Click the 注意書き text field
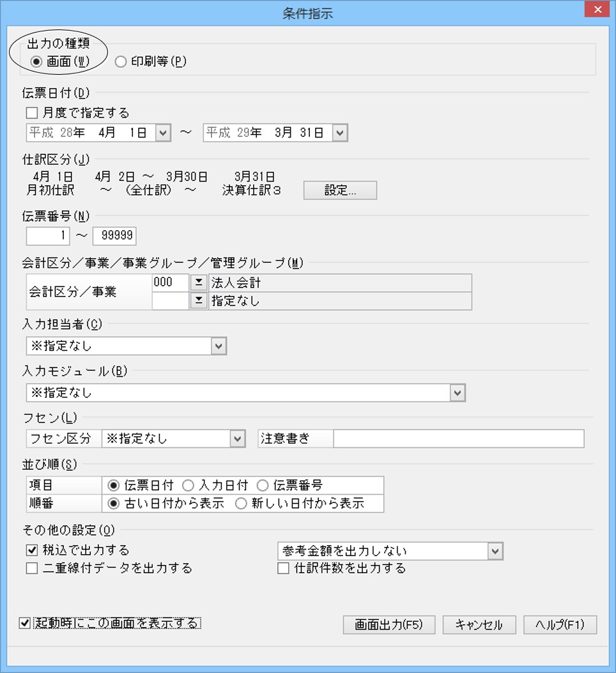Viewport: 616px width, 673px height. click(x=458, y=438)
